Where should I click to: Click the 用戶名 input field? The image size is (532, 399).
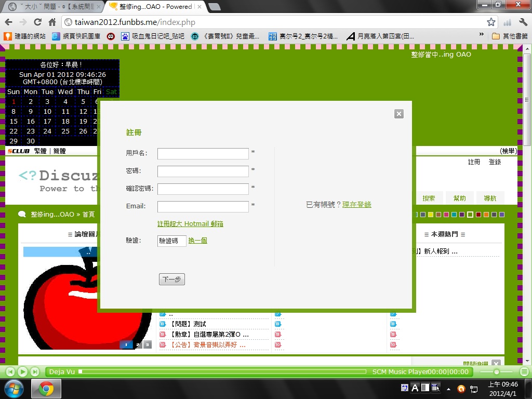coord(203,154)
